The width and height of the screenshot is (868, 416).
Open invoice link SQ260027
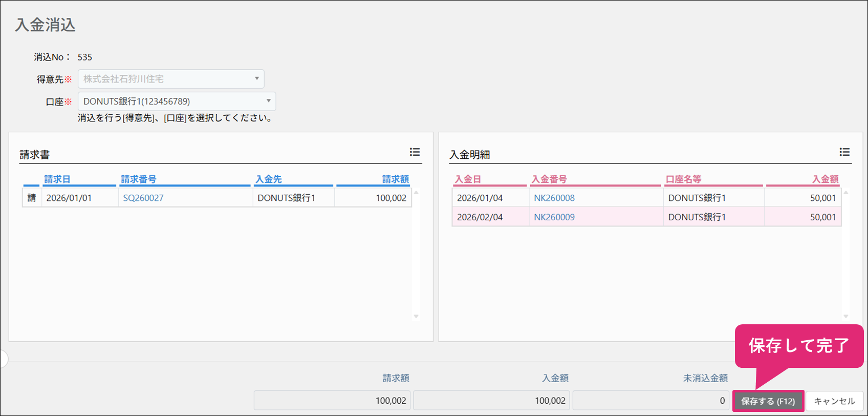143,198
